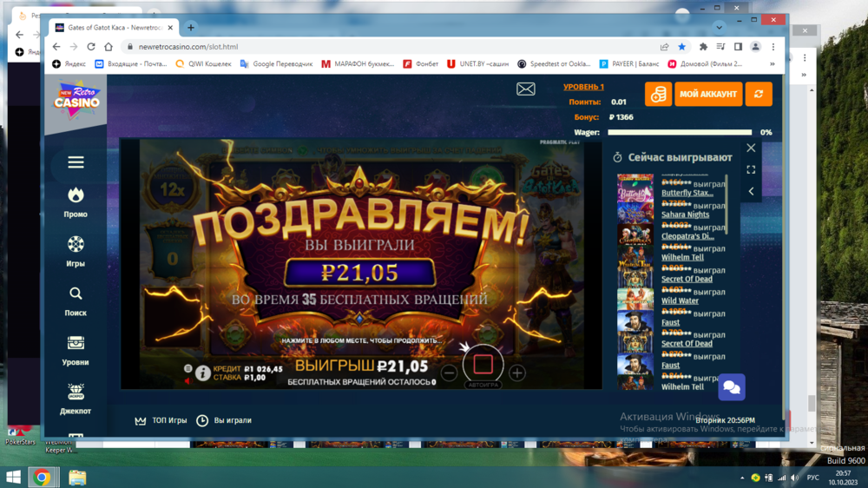The height and width of the screenshot is (488, 868).
Task: Open the slot info 'i' icon
Action: coord(202,373)
